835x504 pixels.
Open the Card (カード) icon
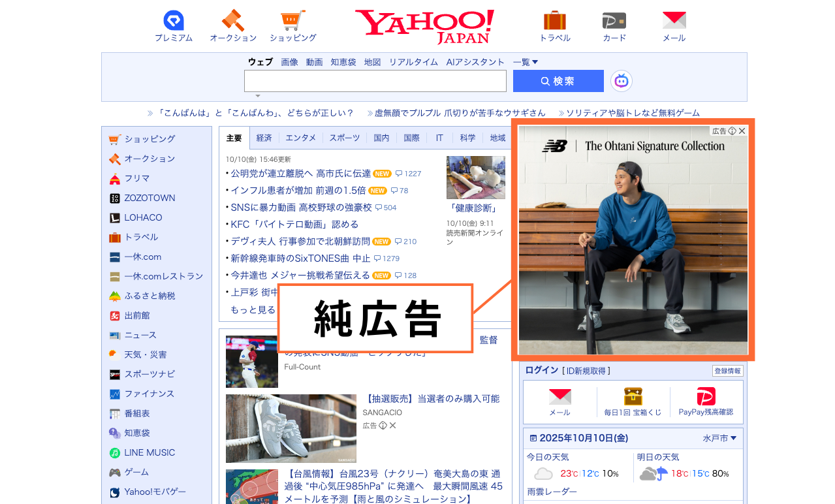click(614, 20)
